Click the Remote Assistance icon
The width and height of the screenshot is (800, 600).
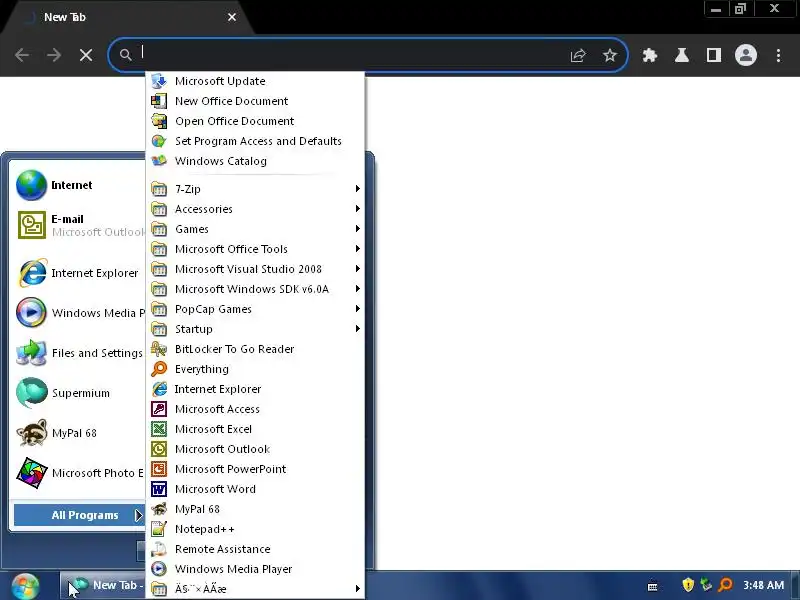tap(159, 549)
